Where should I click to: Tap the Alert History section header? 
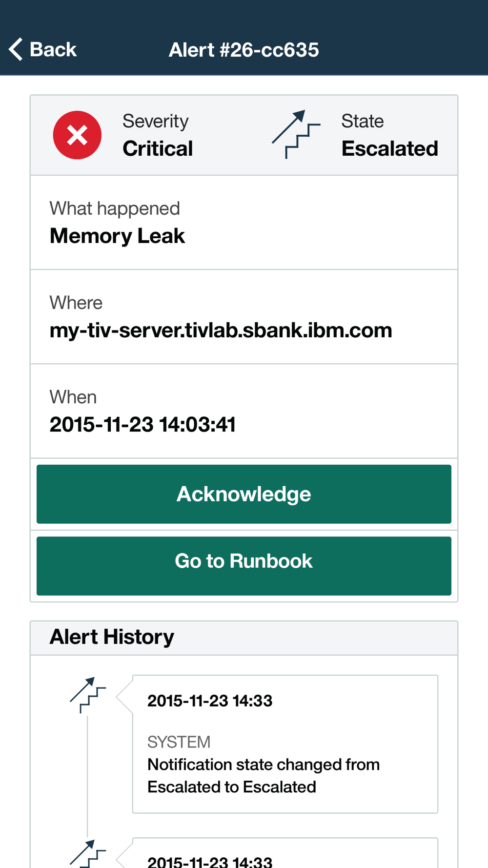(x=112, y=637)
